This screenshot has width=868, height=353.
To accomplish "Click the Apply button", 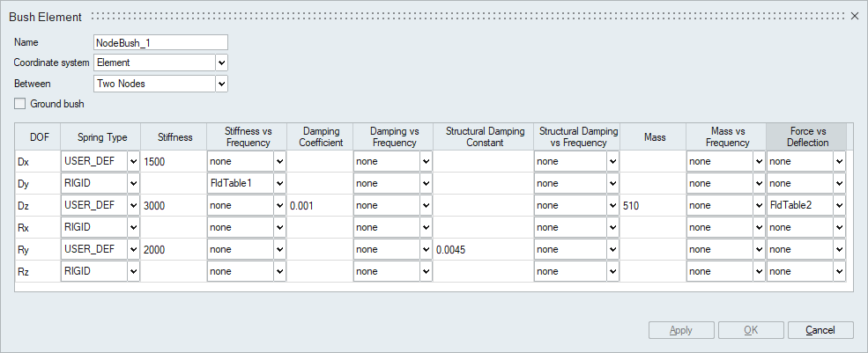I will (680, 331).
